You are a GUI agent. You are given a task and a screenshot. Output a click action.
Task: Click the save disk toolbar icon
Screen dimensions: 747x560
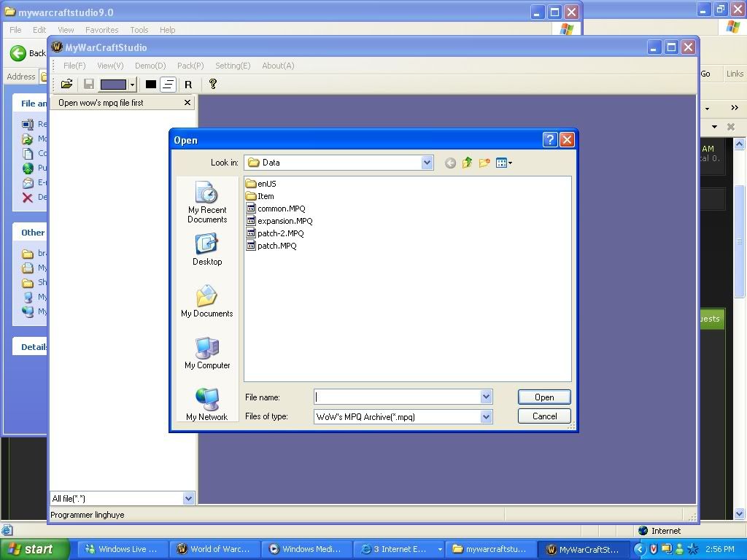pos(88,85)
